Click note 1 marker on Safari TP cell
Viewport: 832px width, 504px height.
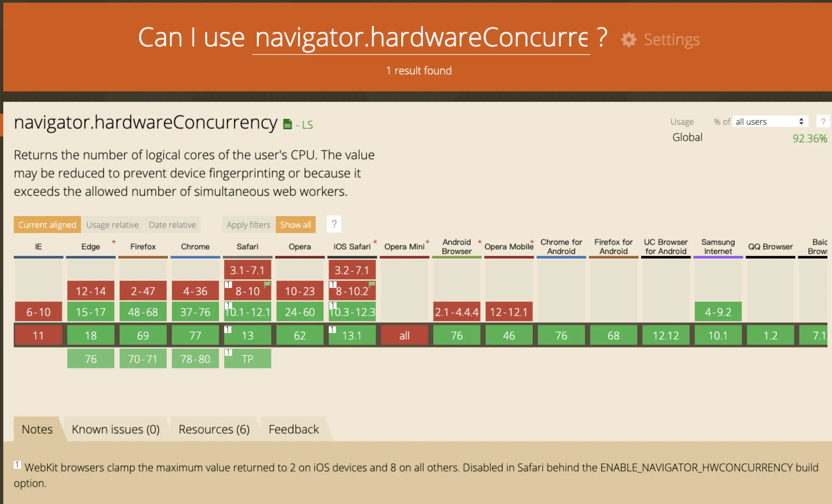[229, 353]
